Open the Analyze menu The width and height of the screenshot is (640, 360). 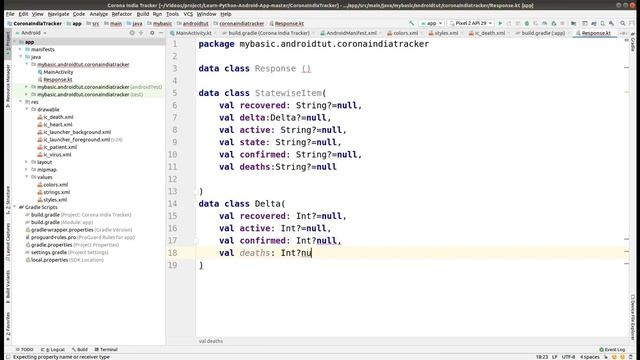coord(98,14)
